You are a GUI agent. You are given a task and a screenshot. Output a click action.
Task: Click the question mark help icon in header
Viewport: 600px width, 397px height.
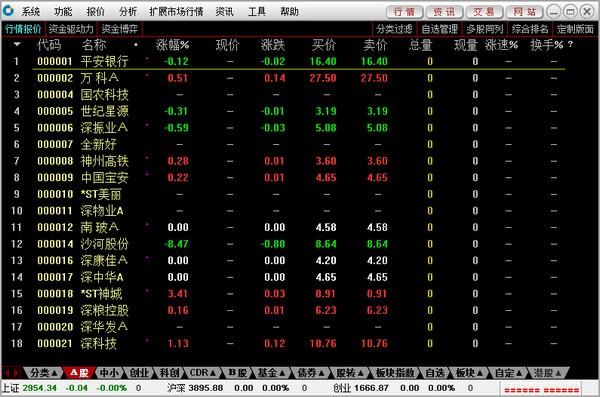pos(570,44)
